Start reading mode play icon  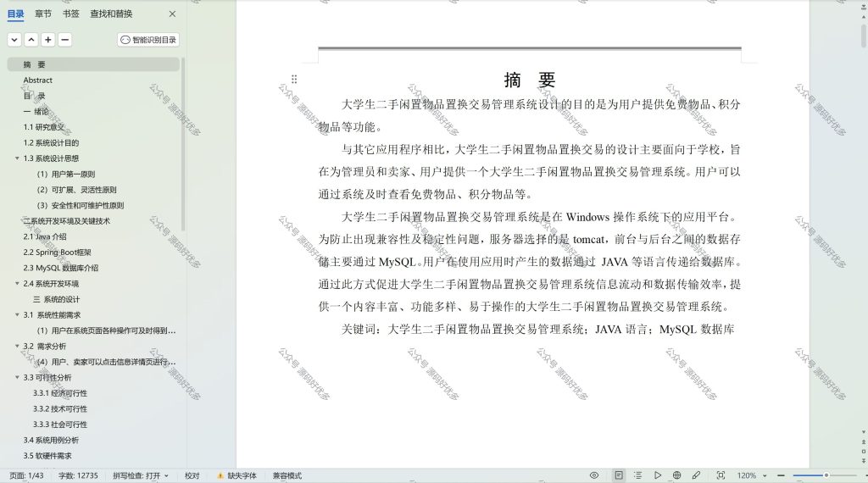click(657, 475)
